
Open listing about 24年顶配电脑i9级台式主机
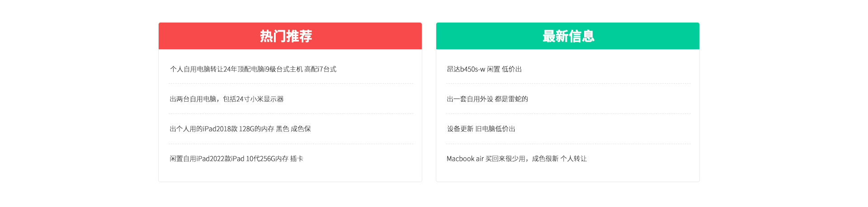pyautogui.click(x=253, y=69)
